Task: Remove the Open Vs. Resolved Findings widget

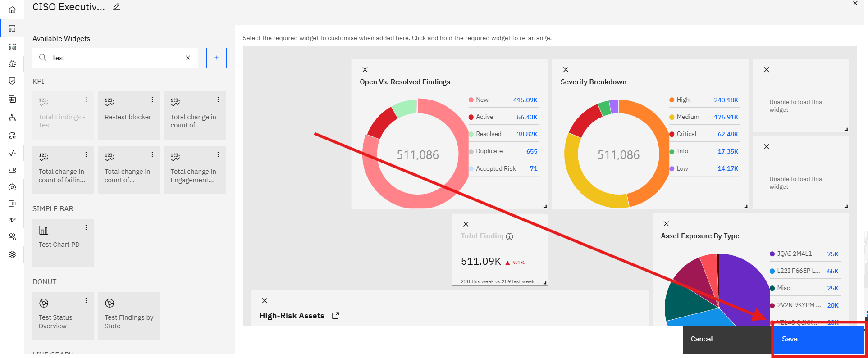Action: coord(365,70)
